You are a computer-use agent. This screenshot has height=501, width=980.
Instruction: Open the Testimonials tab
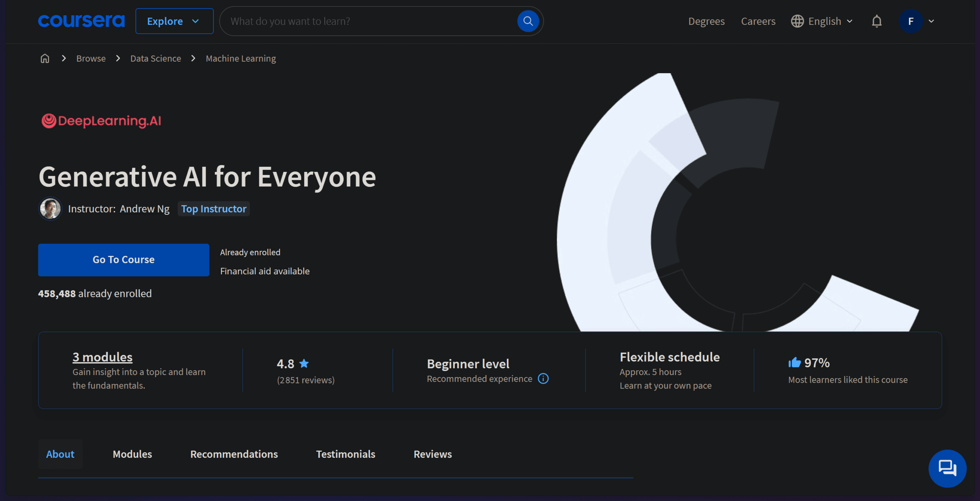tap(345, 454)
